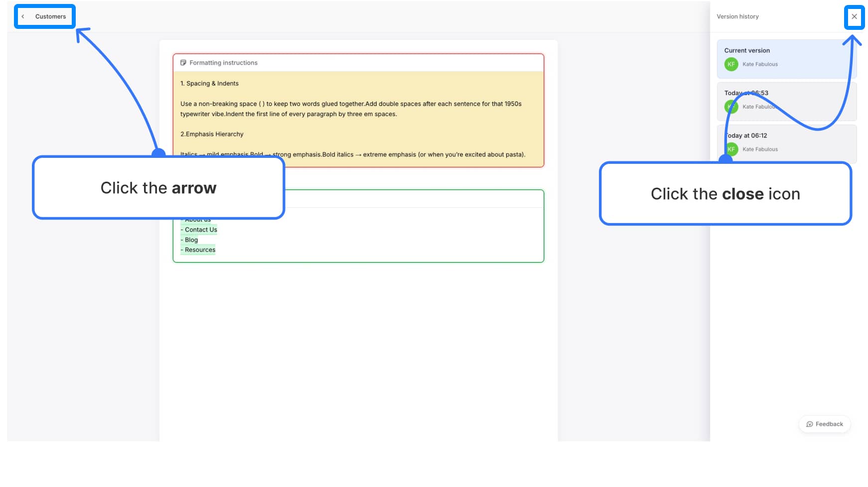This screenshot has width=868, height=487.
Task: Click the Formatting instructions note icon
Action: (183, 63)
